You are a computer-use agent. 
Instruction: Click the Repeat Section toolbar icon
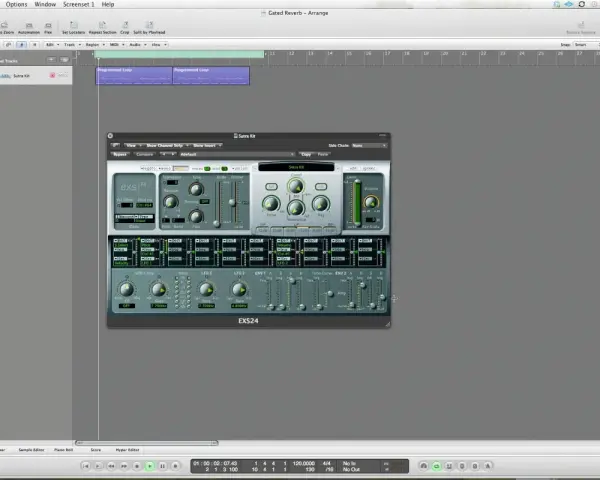click(102, 26)
